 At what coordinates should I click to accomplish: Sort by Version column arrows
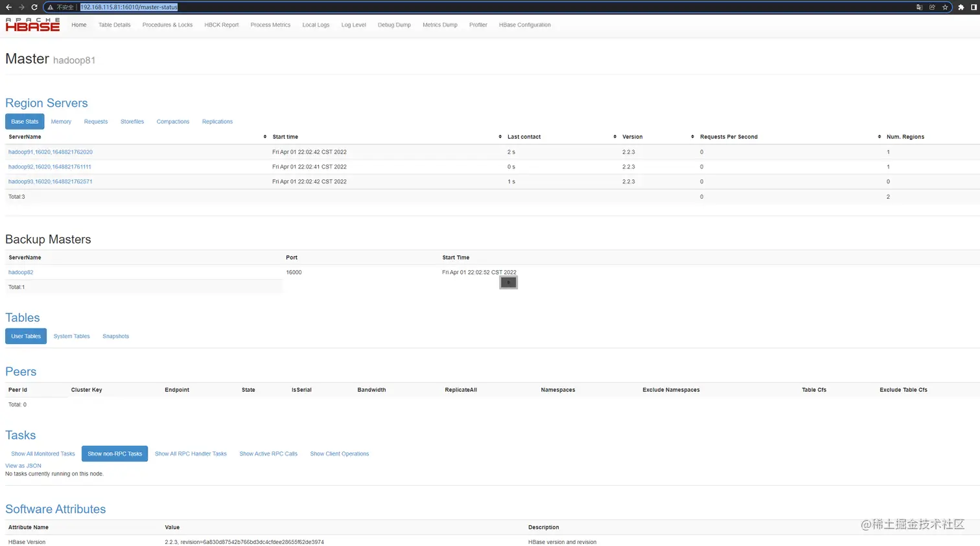(x=693, y=137)
